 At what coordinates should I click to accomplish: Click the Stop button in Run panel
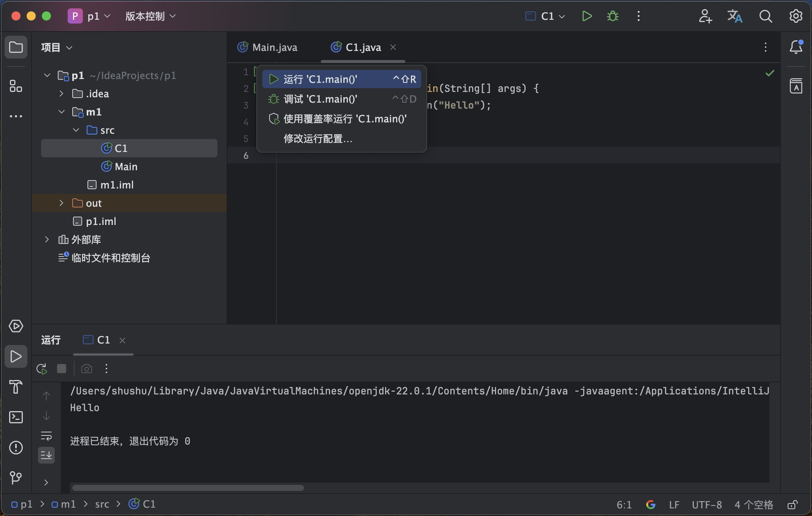pyautogui.click(x=62, y=369)
